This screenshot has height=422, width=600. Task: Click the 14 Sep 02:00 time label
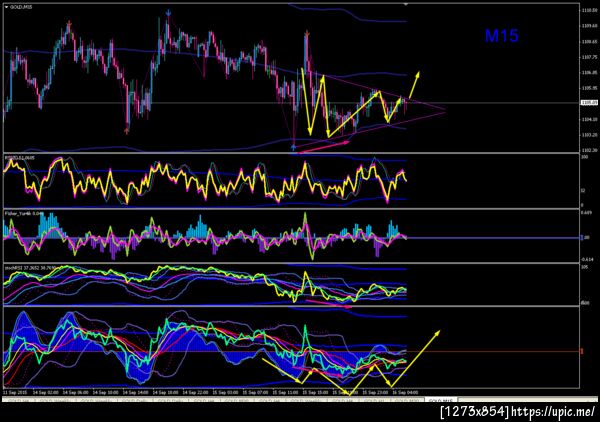pyautogui.click(x=45, y=392)
